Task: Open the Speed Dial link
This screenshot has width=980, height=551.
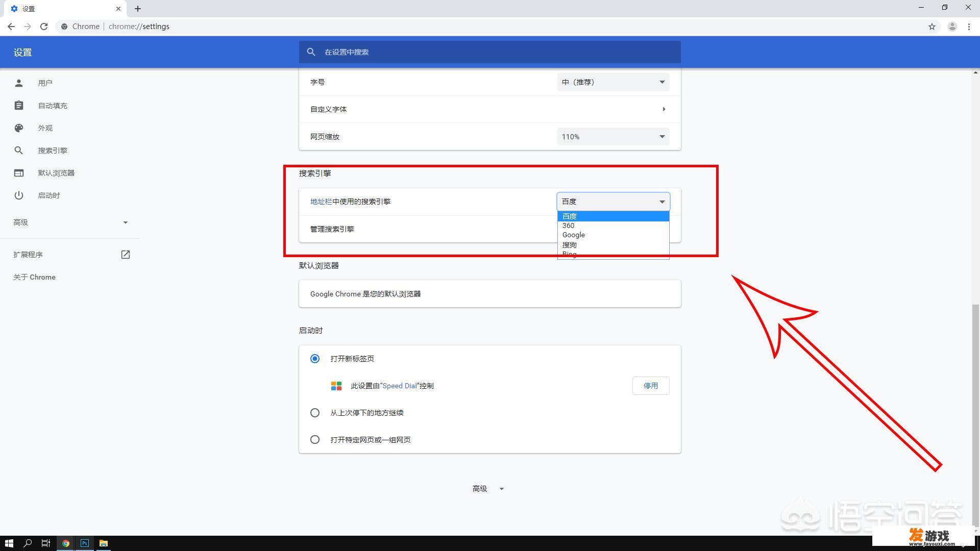Action: pos(400,386)
